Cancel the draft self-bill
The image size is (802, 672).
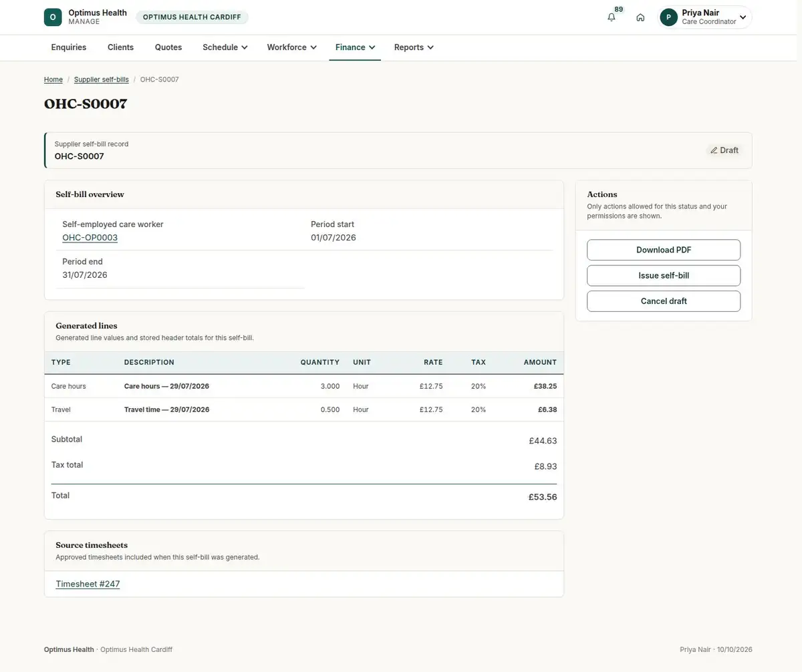pos(664,301)
